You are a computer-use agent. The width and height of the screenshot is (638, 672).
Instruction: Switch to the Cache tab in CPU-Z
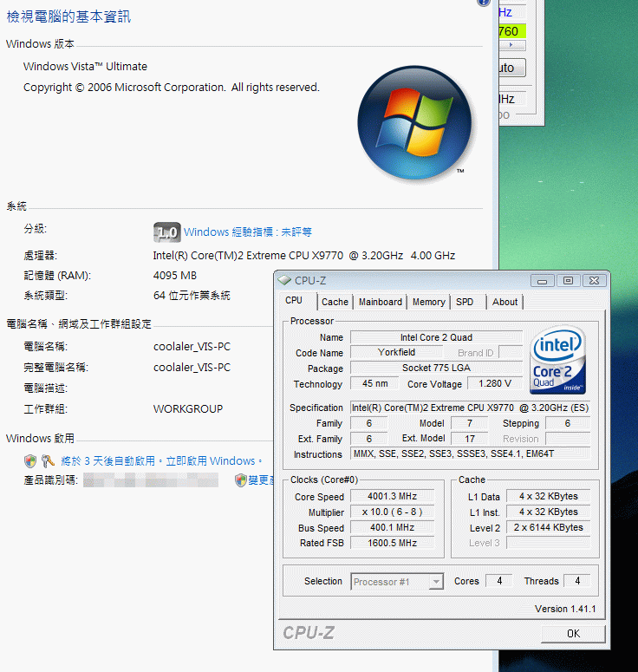coord(335,302)
